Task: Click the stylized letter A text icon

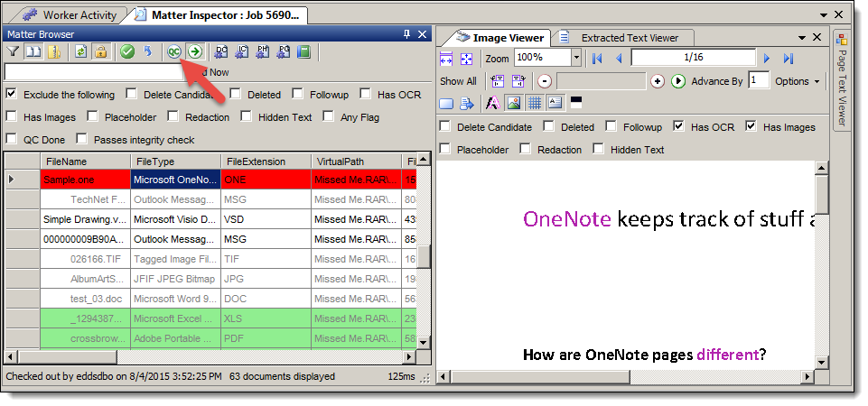Action: 493,103
